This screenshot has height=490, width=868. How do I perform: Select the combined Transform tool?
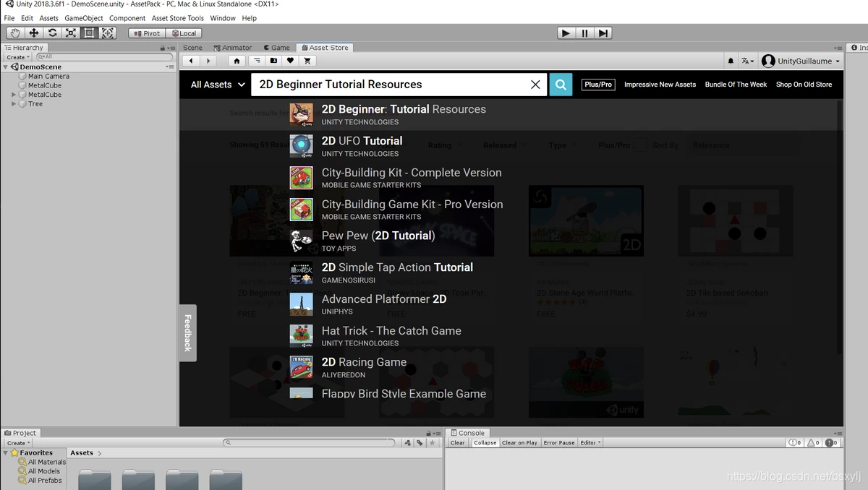coord(108,33)
